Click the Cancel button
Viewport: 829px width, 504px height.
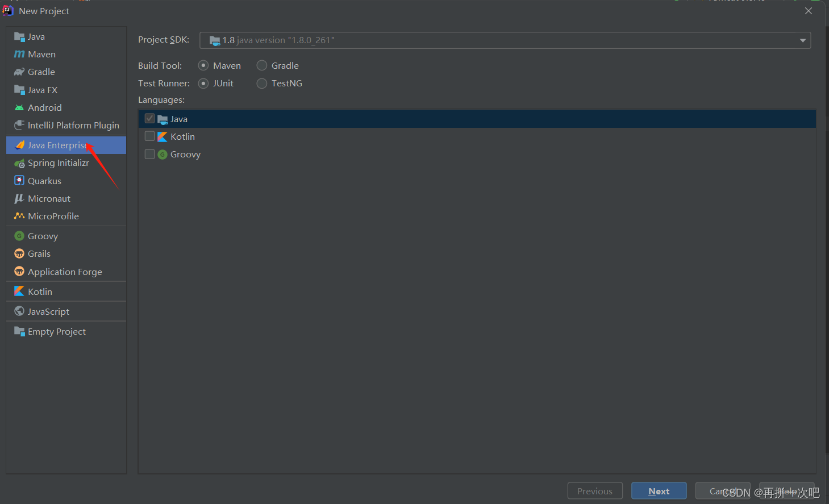click(x=723, y=491)
